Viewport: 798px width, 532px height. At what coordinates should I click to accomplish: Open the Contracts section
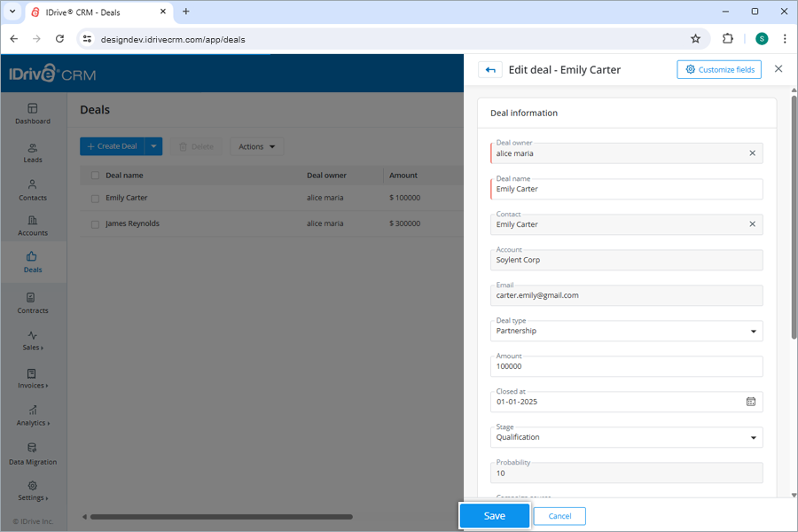click(x=33, y=304)
